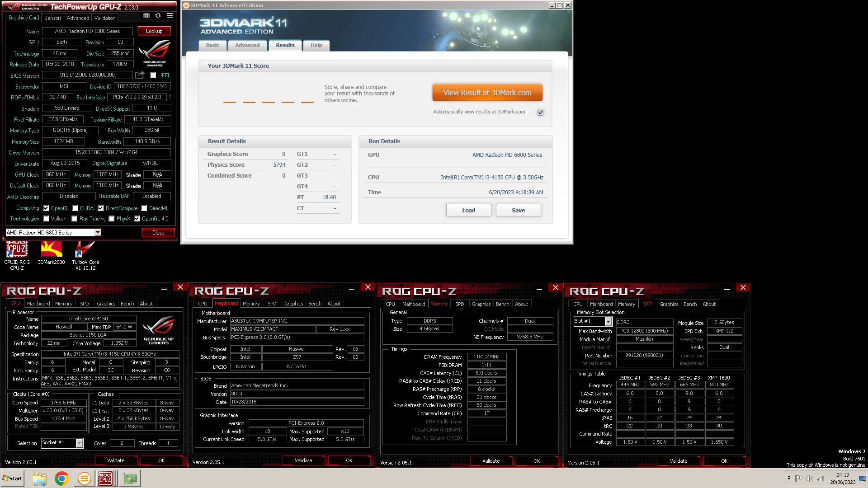
Task: Click the Core Speed value 3758.5 MHz
Action: tap(63, 403)
